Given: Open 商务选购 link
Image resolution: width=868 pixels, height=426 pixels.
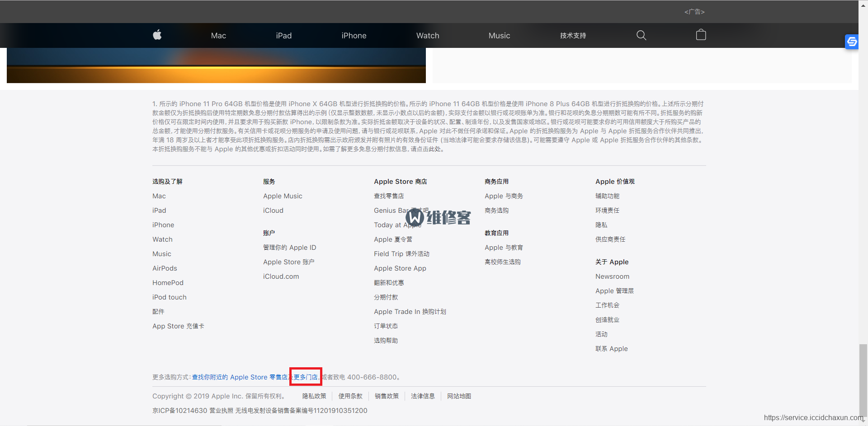Looking at the screenshot, I should coord(496,211).
